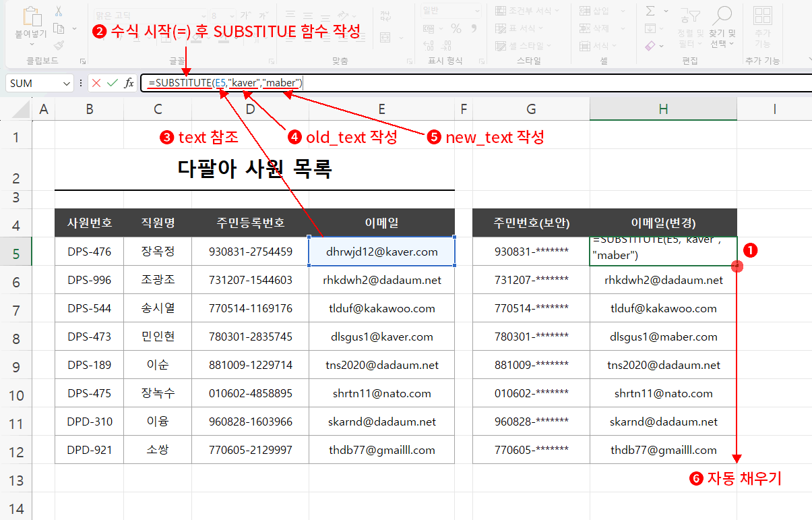Click the name cell 조광조
812x520 pixels.
click(158, 280)
